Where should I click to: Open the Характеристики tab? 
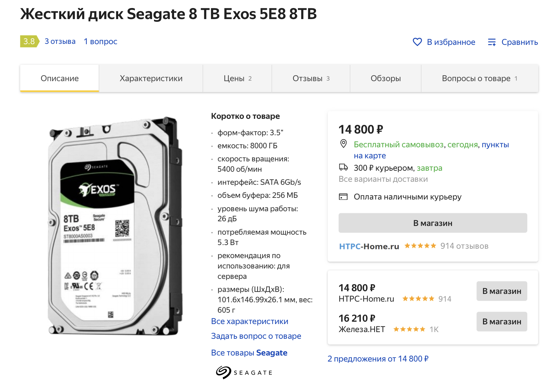(x=151, y=79)
